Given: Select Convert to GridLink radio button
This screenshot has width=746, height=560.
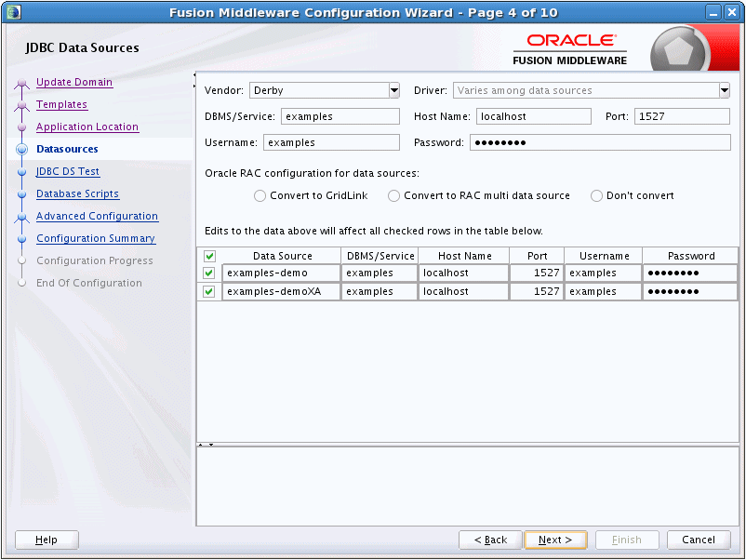Looking at the screenshot, I should coord(260,196).
